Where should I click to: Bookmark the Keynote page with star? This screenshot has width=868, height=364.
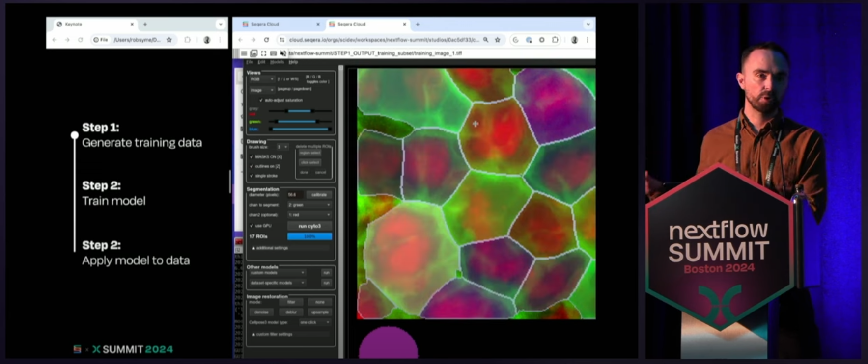(x=169, y=40)
